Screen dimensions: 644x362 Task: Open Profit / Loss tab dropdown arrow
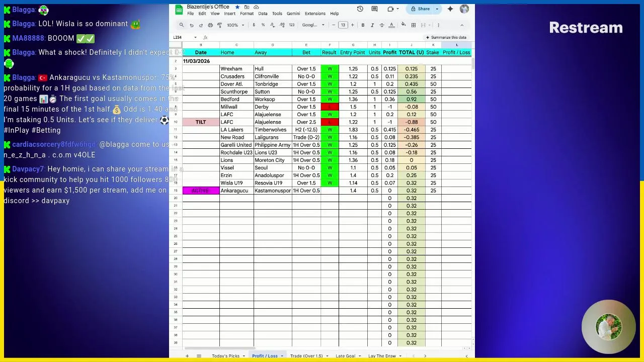[x=282, y=356]
